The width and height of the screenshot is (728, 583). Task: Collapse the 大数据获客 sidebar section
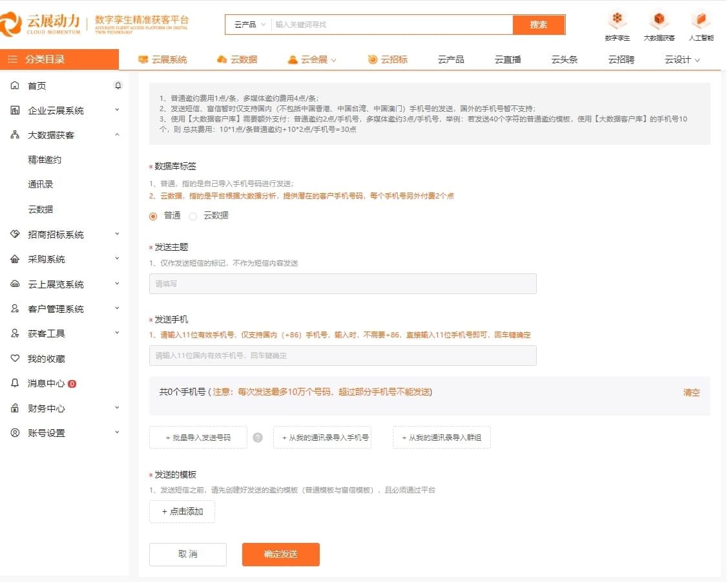tap(117, 135)
